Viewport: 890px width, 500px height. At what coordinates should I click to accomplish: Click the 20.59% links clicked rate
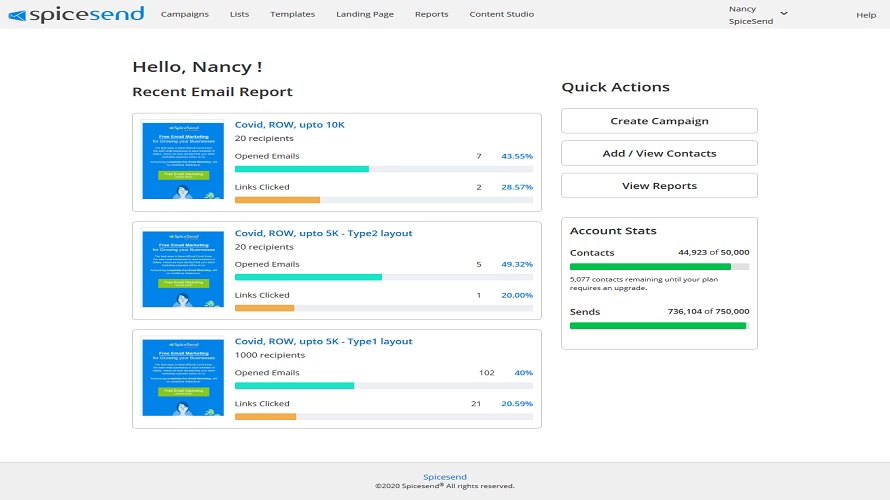click(517, 404)
